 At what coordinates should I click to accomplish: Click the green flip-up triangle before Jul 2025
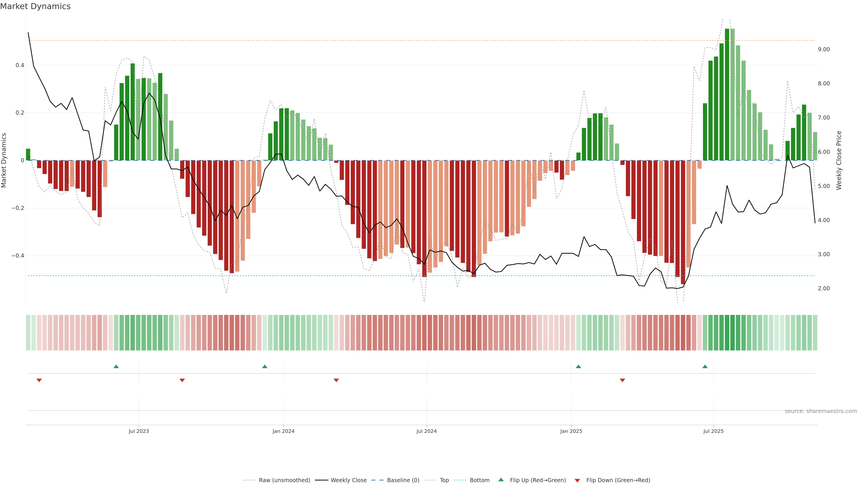click(x=705, y=366)
